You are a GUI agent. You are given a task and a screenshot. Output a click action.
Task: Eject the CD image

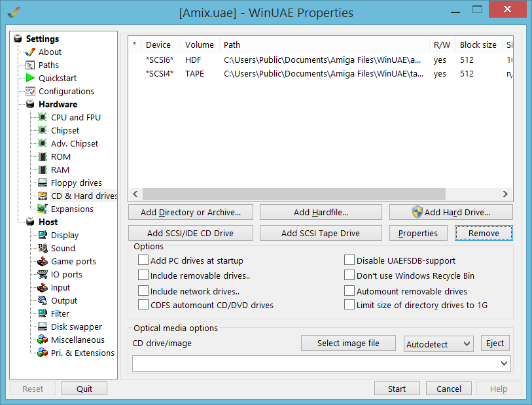click(x=495, y=343)
